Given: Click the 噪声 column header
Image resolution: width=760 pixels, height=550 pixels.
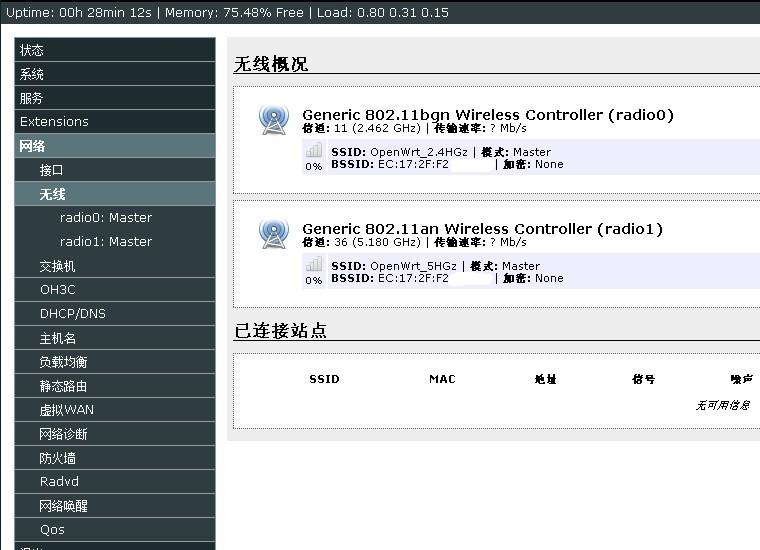Looking at the screenshot, I should tap(742, 379).
